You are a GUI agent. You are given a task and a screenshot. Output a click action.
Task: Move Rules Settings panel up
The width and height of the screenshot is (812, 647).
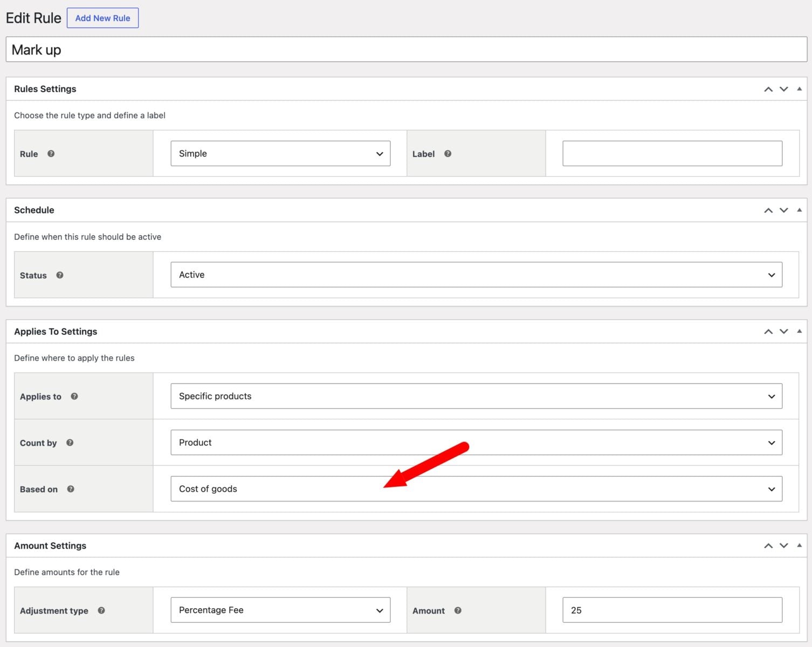[x=768, y=89]
